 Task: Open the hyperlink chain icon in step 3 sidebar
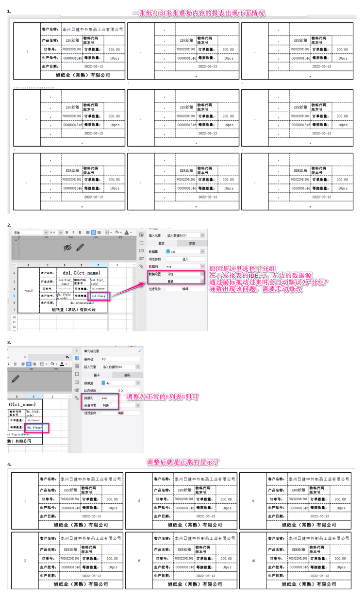(77, 398)
